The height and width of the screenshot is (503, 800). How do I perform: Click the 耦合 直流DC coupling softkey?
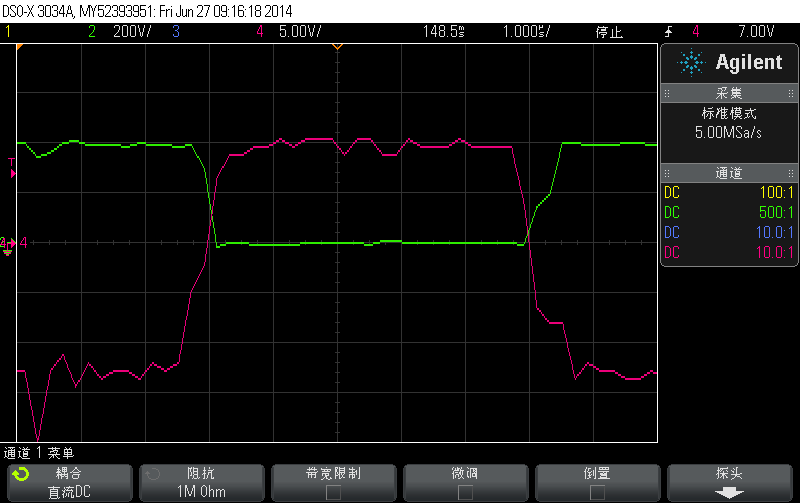tap(70, 483)
